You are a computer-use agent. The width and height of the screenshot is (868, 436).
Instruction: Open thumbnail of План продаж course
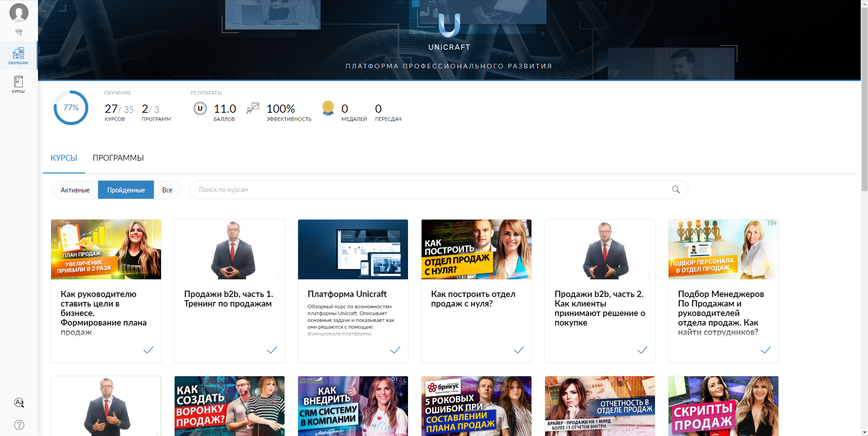pos(106,249)
